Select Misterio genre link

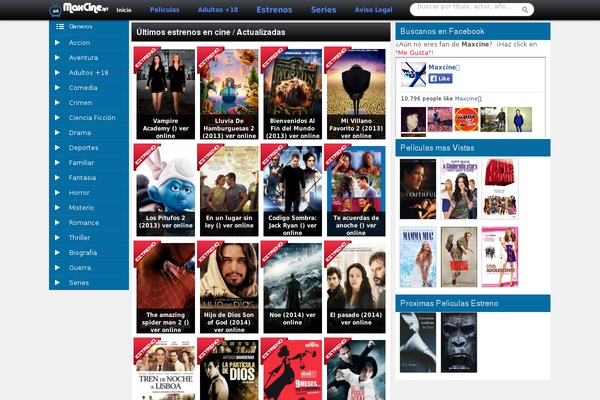click(81, 207)
